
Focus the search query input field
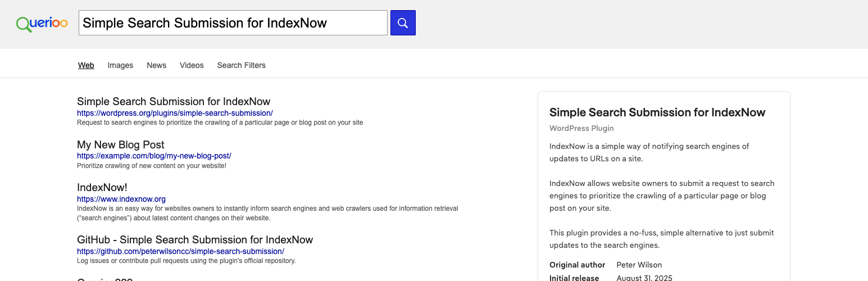tap(233, 22)
